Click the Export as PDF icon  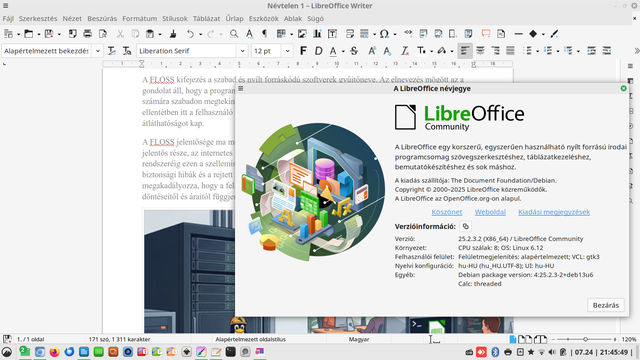73,34
